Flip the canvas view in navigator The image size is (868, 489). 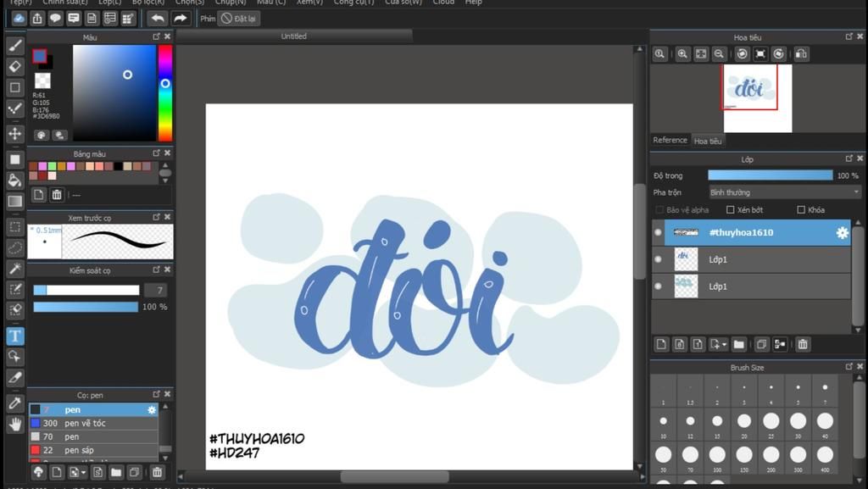click(801, 53)
